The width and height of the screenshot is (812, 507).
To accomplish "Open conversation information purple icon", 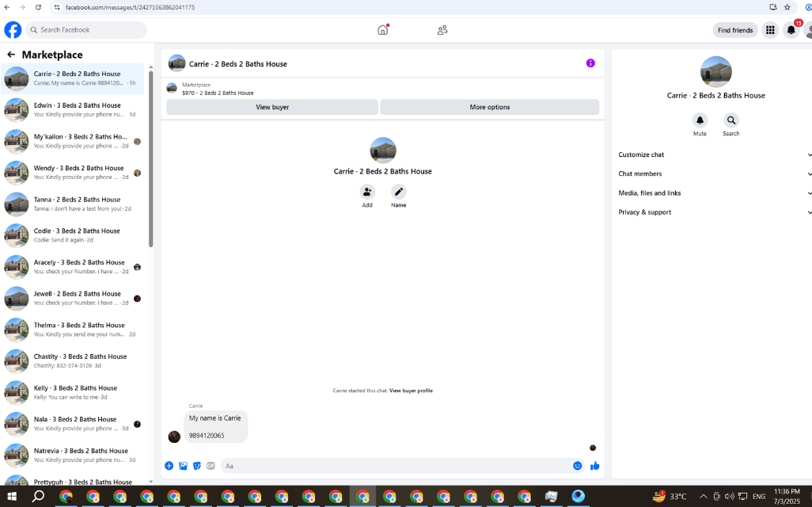I will (590, 63).
